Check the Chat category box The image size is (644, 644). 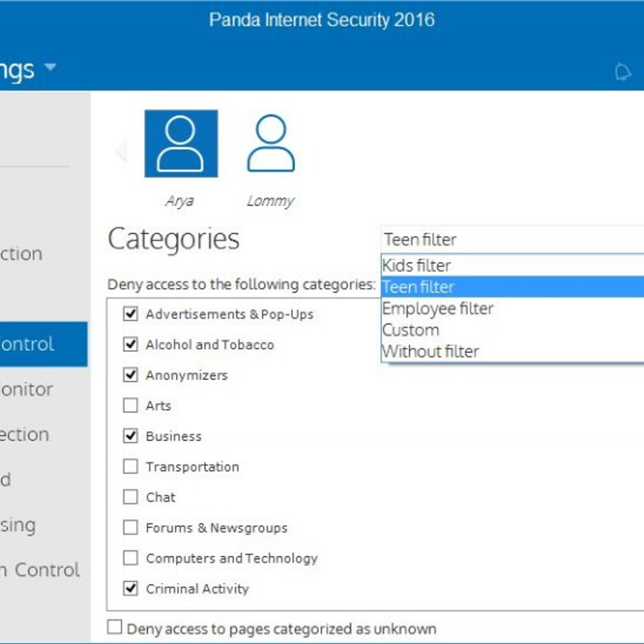pos(130,497)
